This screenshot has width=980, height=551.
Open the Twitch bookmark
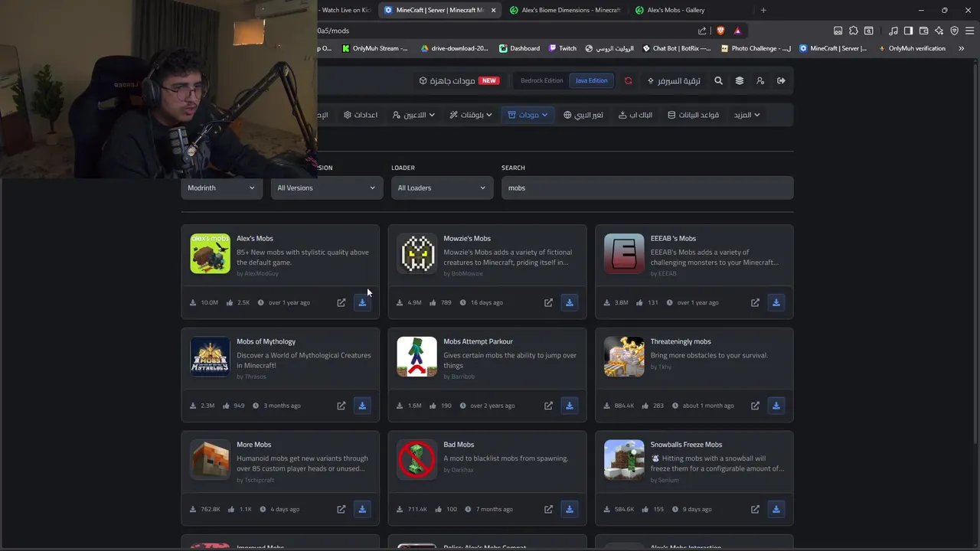[x=563, y=48]
